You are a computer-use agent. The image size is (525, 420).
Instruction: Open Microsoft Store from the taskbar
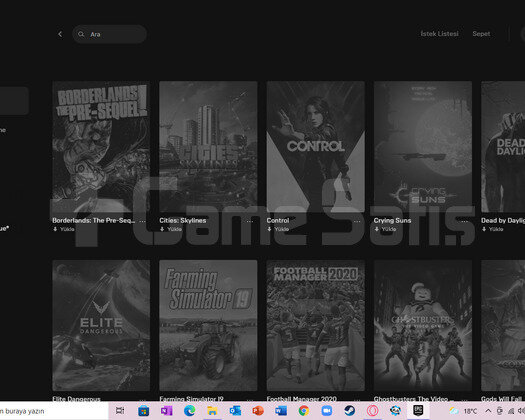143,410
